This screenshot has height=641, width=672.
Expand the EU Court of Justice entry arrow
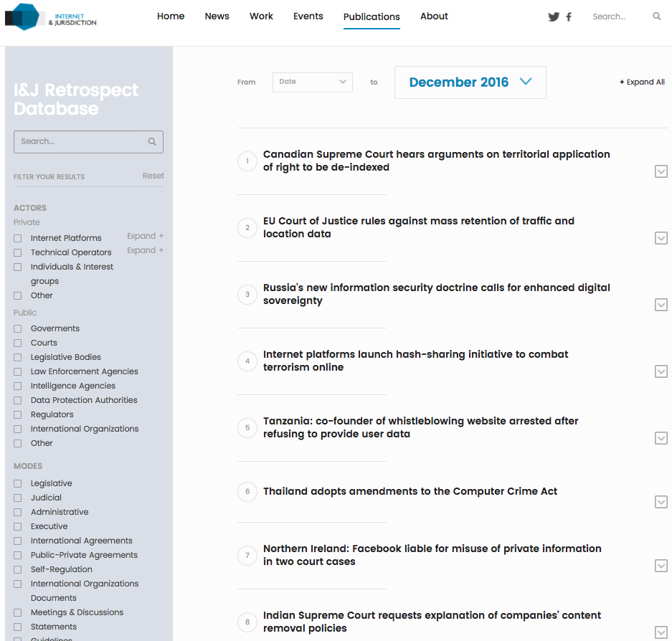click(661, 238)
